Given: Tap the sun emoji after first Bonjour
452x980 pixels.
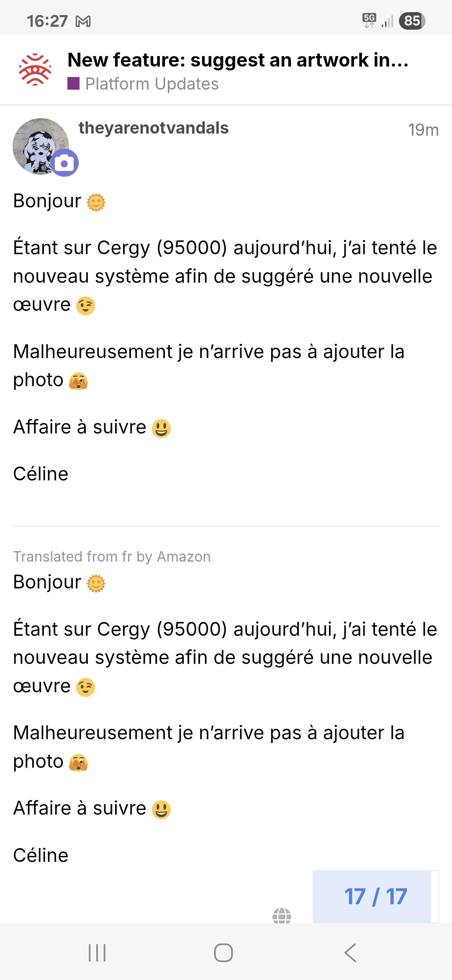Looking at the screenshot, I should pos(96,202).
